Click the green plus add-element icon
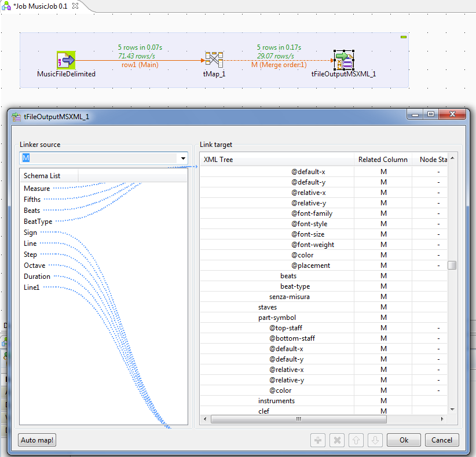This screenshot has height=457, width=476. pyautogui.click(x=317, y=440)
